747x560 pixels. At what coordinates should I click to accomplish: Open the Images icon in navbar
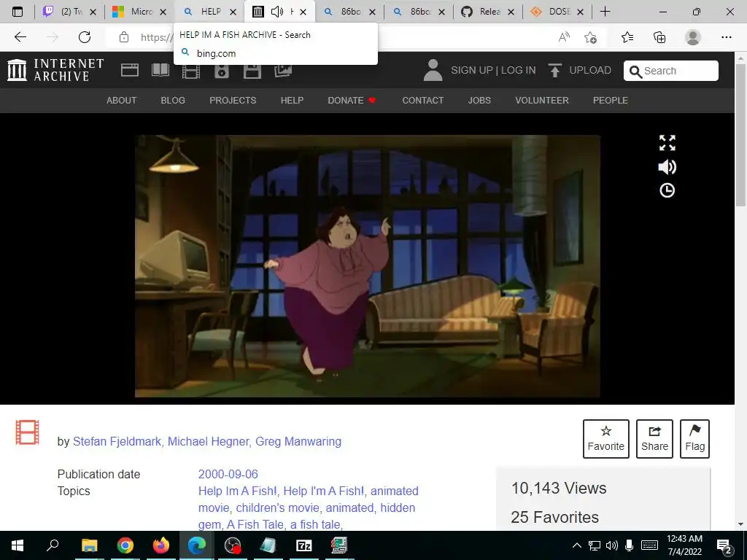pyautogui.click(x=283, y=71)
